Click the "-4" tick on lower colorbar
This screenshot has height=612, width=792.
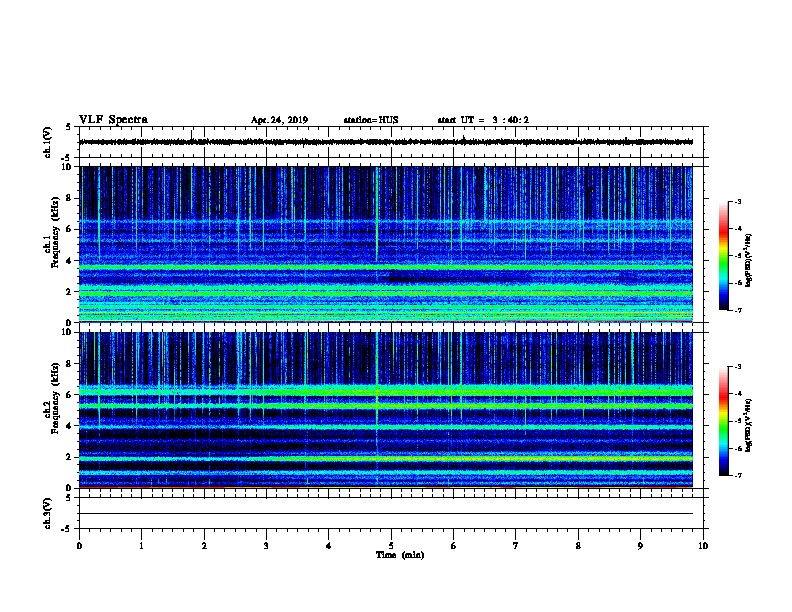click(738, 394)
